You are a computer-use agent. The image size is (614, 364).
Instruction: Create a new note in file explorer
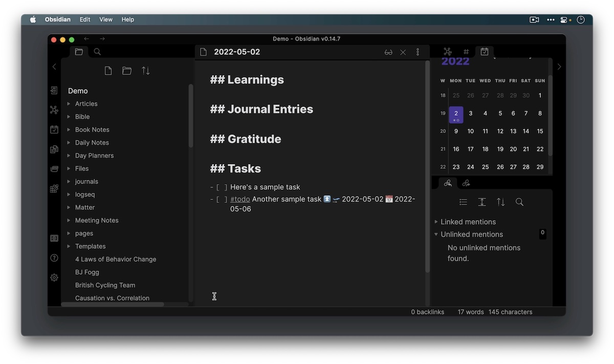(108, 71)
